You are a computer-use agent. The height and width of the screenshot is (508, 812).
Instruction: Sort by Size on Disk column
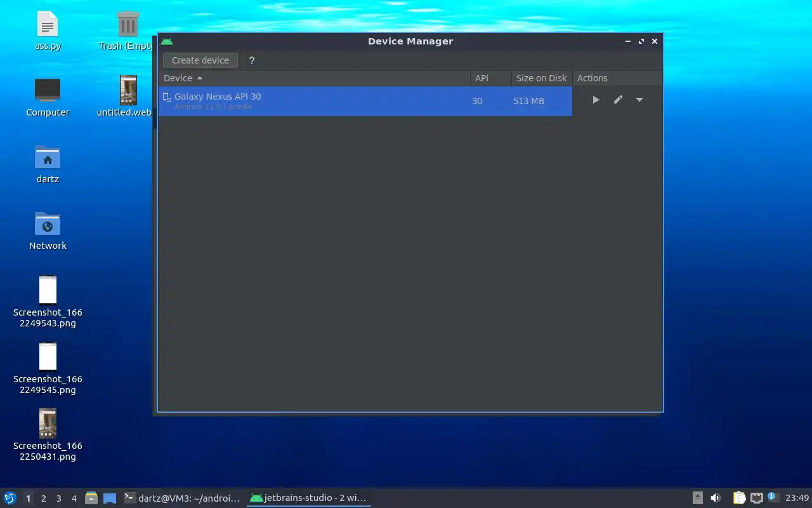click(542, 78)
